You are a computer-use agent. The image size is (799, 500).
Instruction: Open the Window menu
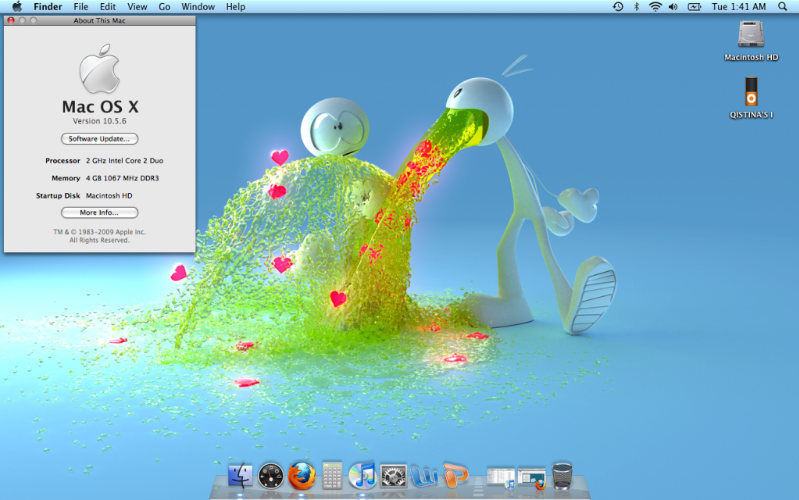(x=198, y=7)
